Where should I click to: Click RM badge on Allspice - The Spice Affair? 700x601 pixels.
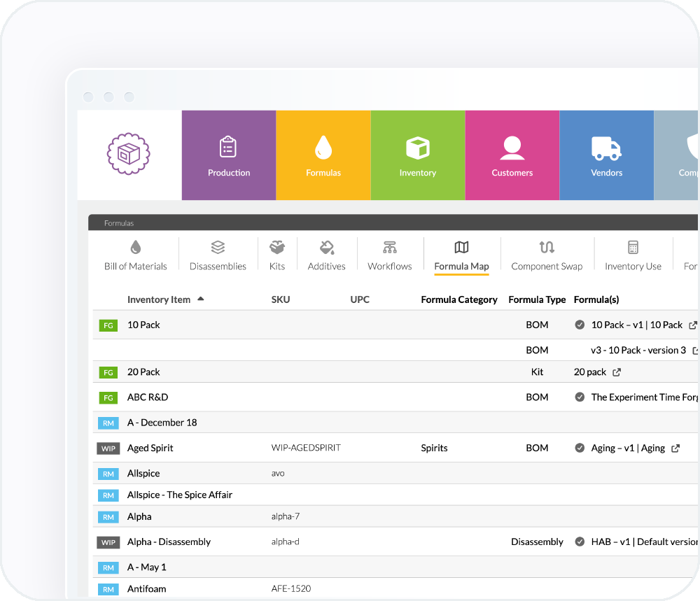[x=108, y=495]
